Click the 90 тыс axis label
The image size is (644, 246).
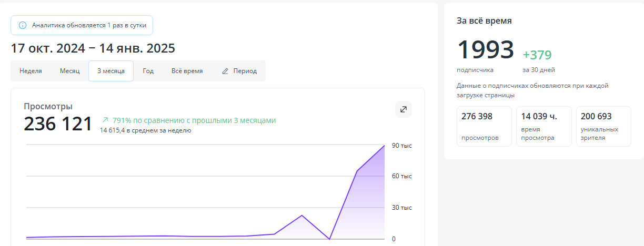click(x=401, y=146)
